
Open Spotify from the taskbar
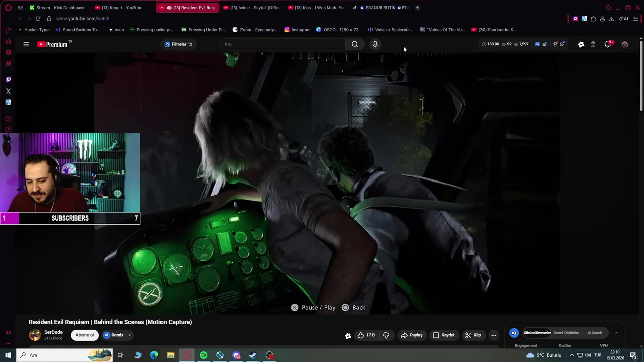click(203, 355)
